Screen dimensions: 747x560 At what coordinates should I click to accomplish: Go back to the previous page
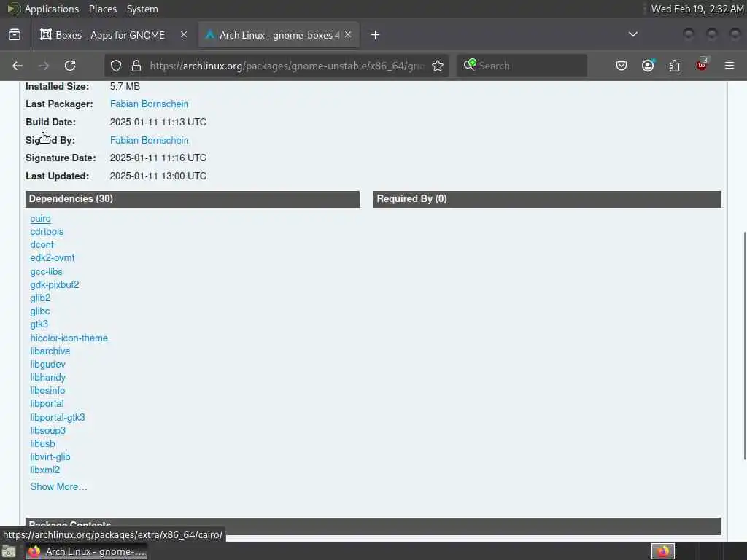[x=18, y=66]
